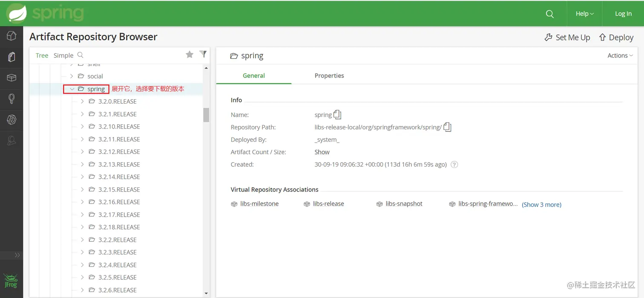Select 3.2.16.RELEASE tree item

click(119, 202)
